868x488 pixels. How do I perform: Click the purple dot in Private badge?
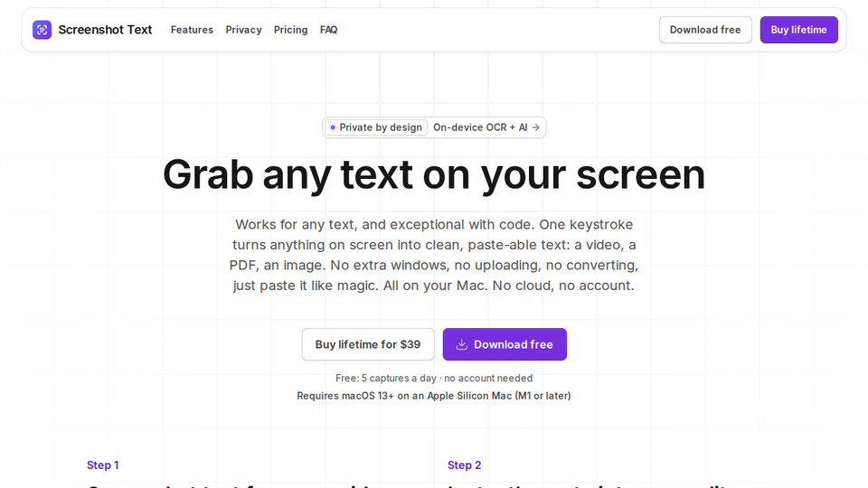(x=333, y=127)
